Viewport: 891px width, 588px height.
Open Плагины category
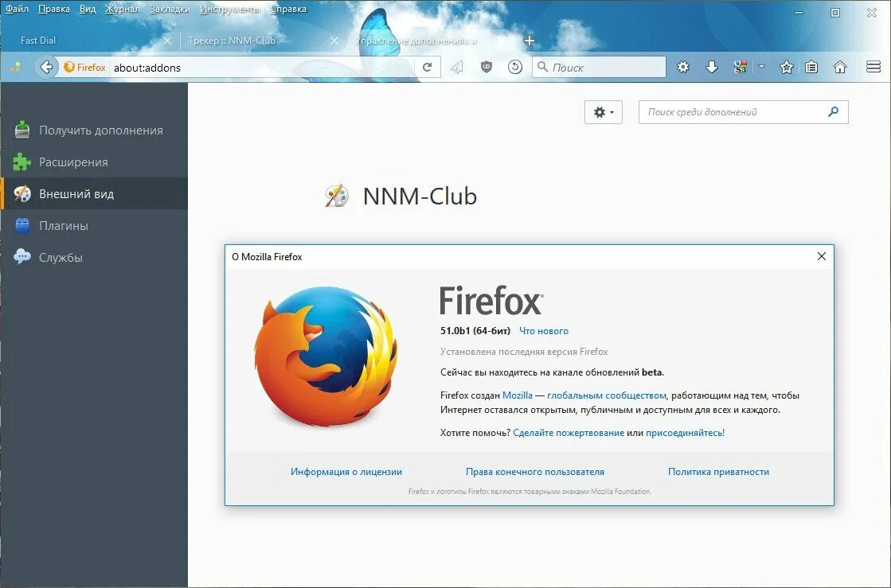(x=94, y=225)
